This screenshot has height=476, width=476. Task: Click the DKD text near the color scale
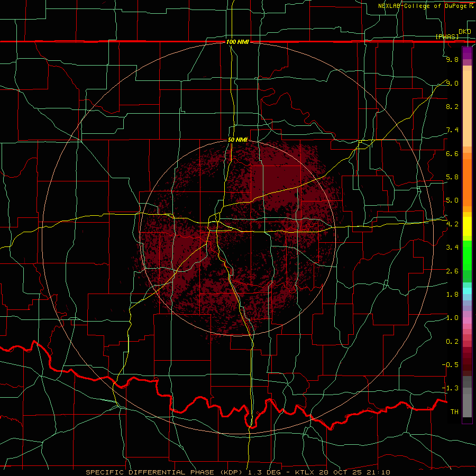tap(465, 31)
